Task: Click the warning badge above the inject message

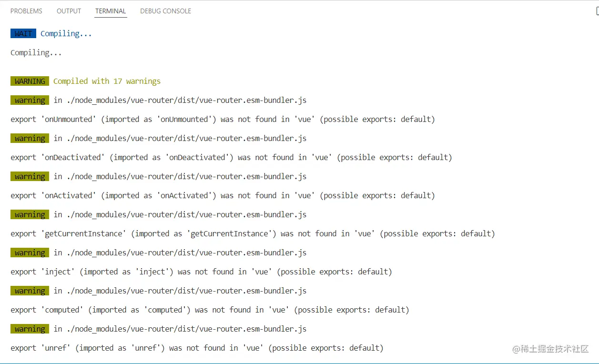Action: [x=30, y=253]
